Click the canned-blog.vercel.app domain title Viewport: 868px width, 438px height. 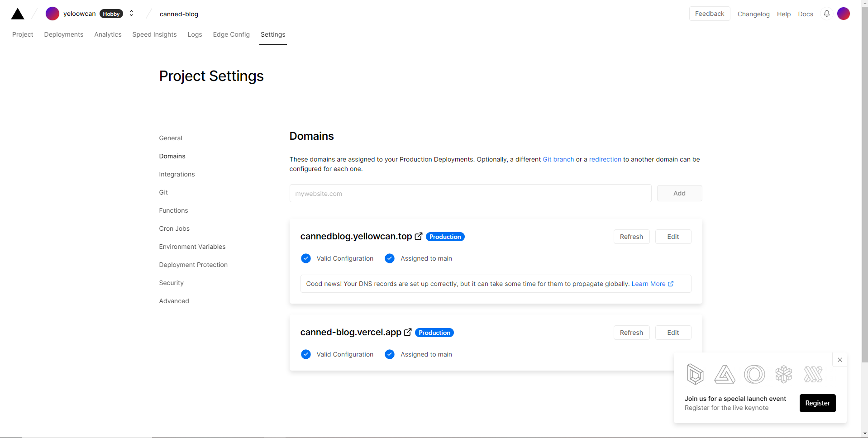[x=351, y=332]
